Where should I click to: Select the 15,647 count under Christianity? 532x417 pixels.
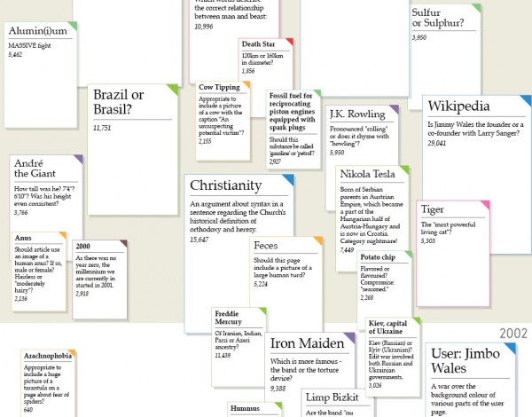click(x=199, y=240)
